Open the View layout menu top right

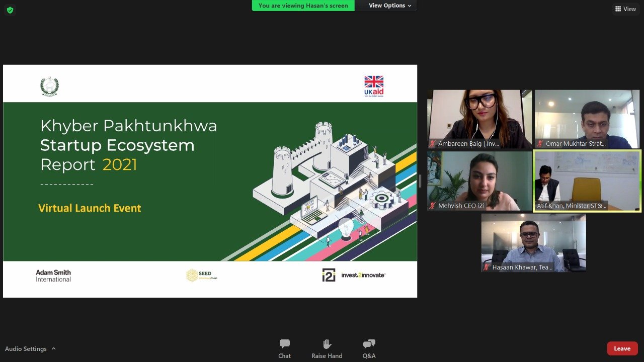tap(625, 9)
